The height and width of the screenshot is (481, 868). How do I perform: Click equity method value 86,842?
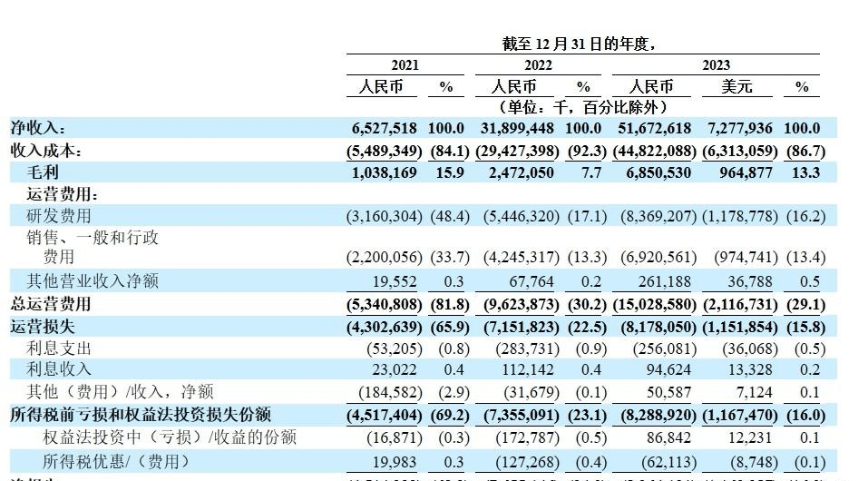[x=668, y=437]
